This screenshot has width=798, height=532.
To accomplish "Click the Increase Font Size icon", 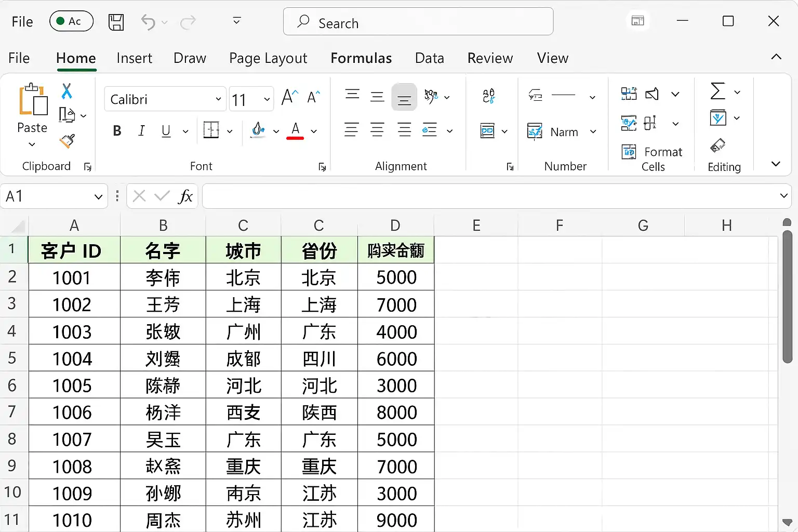I will click(289, 97).
